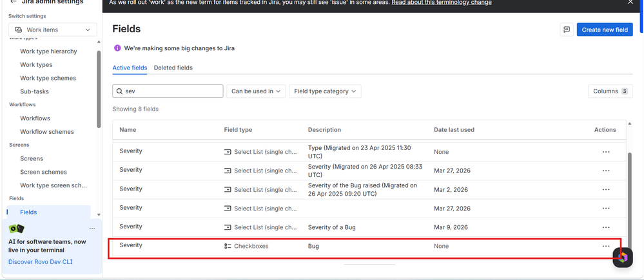The width and height of the screenshot is (644, 280).
Task: Open actions menu for Severity row with Type description
Action: (606, 152)
